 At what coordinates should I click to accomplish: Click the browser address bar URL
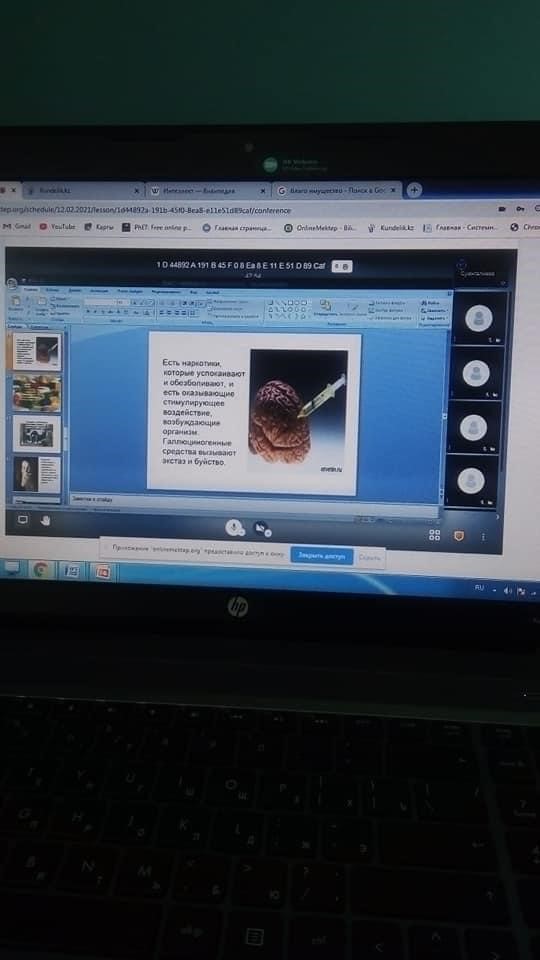147,210
